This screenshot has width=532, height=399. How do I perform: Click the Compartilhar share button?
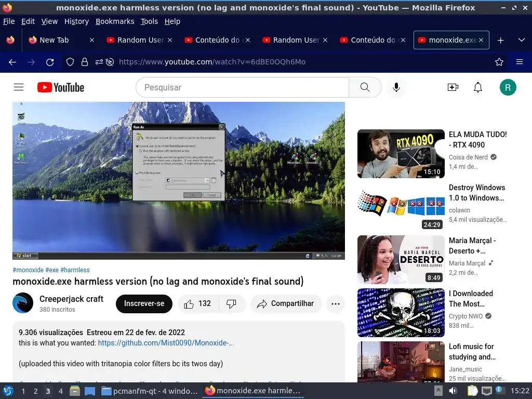286,303
